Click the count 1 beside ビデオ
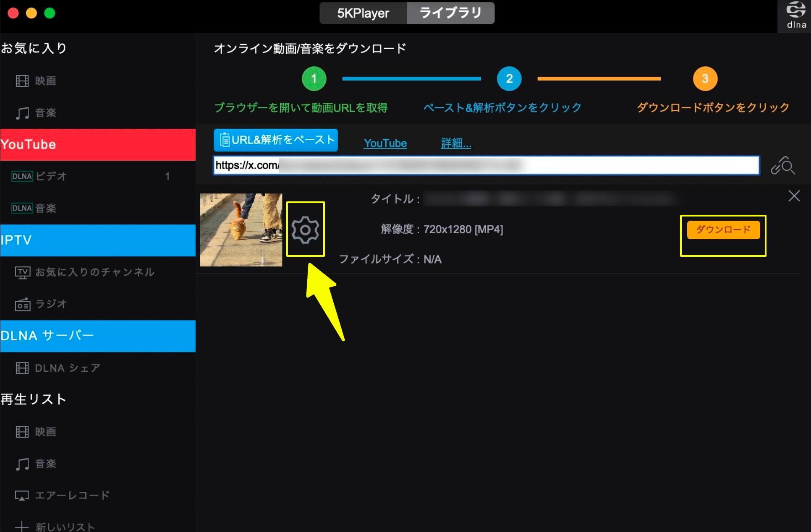This screenshot has height=532, width=811. tap(167, 176)
